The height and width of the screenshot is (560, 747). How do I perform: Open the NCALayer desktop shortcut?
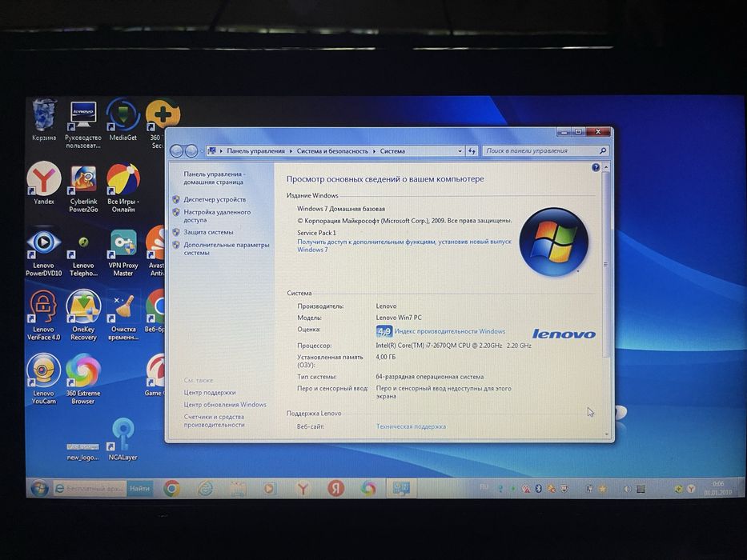point(123,439)
